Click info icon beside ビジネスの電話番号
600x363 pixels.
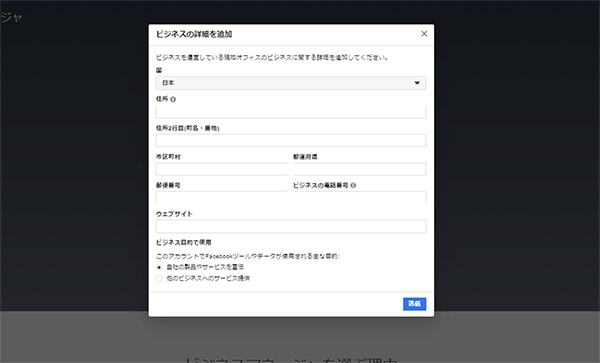coord(353,185)
